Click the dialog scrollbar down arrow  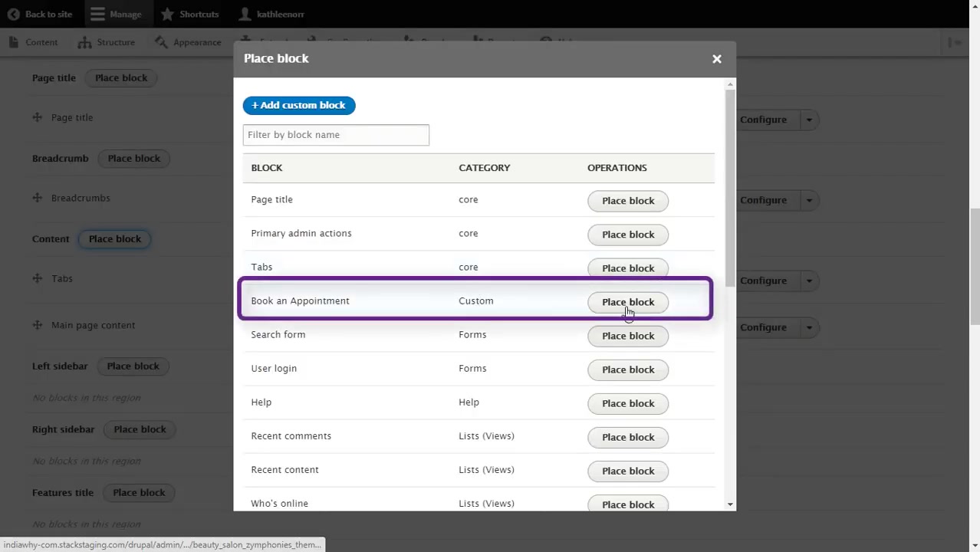(730, 504)
